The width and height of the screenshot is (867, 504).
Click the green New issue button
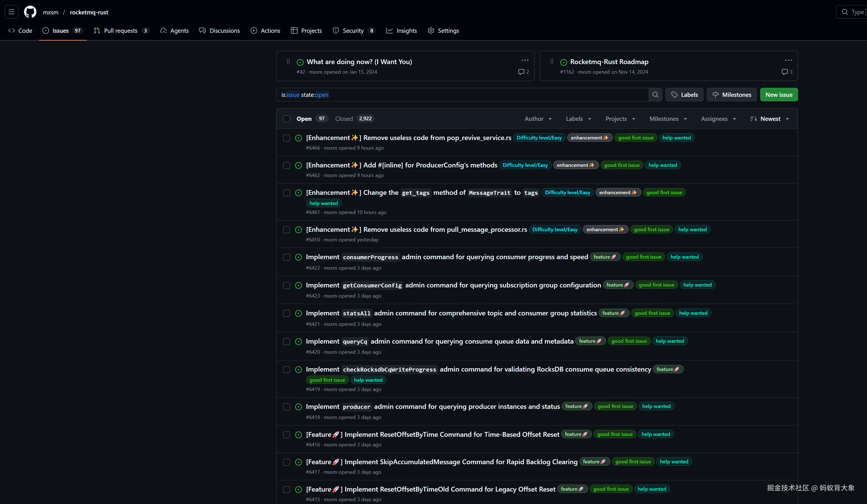click(779, 95)
